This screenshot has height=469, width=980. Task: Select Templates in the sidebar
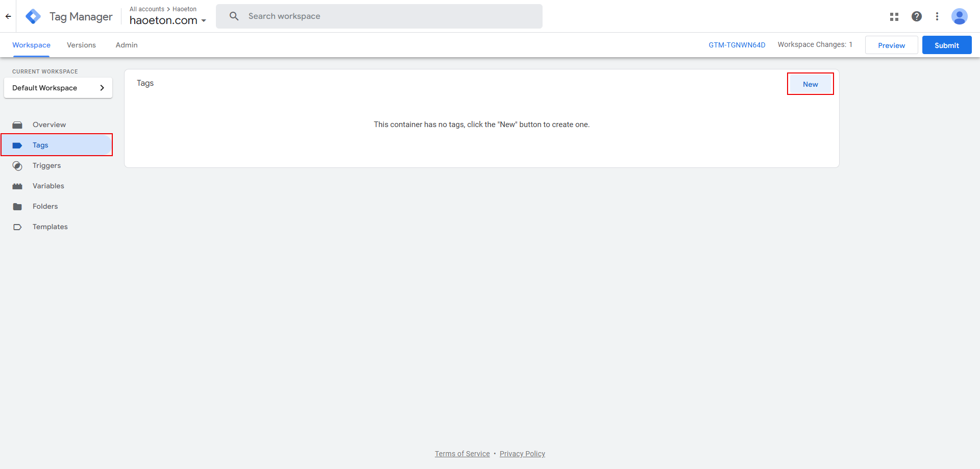click(x=56, y=227)
